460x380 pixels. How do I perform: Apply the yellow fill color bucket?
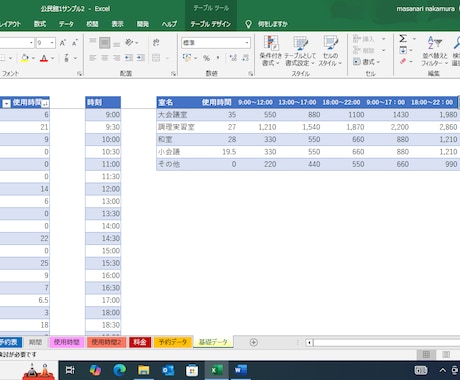point(24,58)
